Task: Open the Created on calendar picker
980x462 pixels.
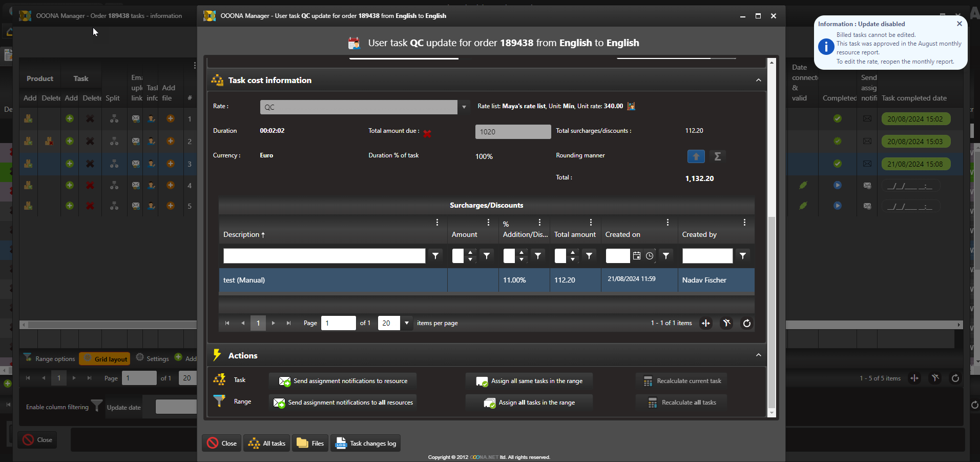Action: (x=636, y=256)
